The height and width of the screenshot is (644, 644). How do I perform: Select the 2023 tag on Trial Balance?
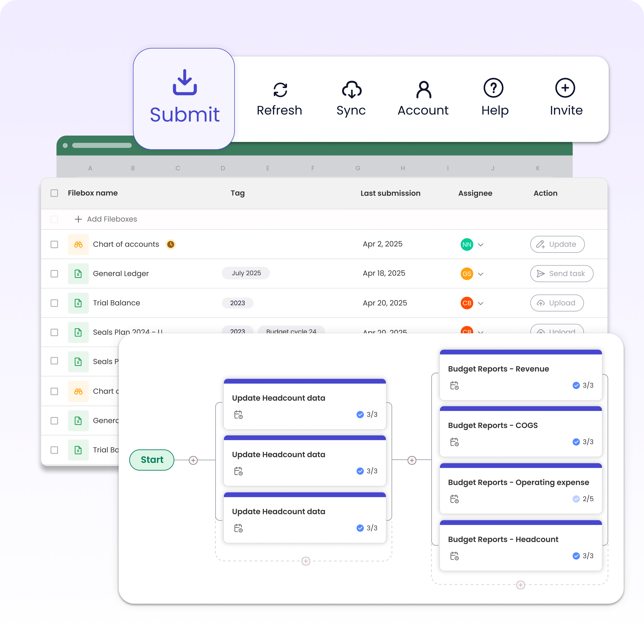coord(237,303)
